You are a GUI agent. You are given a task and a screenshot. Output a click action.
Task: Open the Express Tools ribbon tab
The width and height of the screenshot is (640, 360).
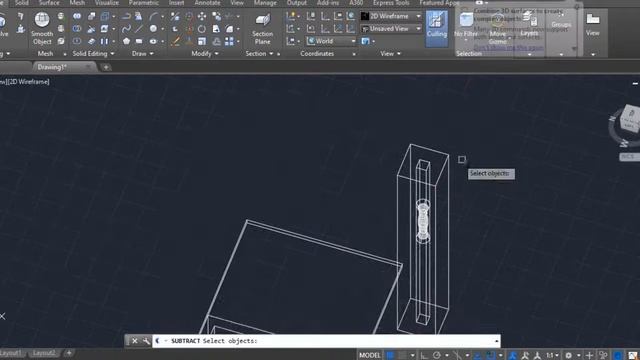391,3
